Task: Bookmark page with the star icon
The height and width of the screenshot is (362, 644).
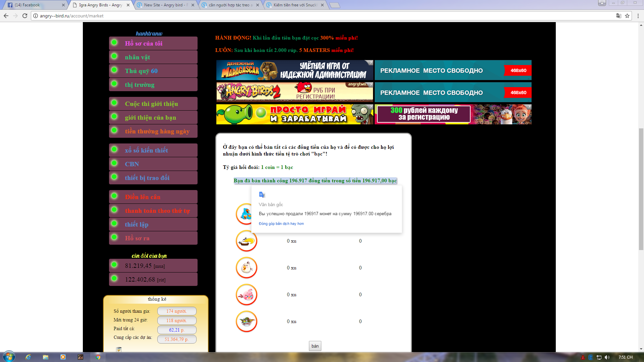Action: 627,16
